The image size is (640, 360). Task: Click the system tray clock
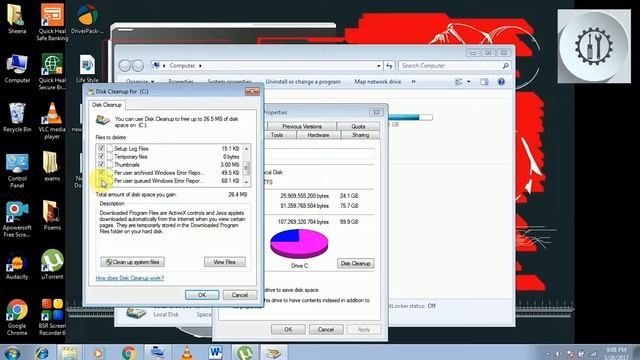pyautogui.click(x=616, y=353)
